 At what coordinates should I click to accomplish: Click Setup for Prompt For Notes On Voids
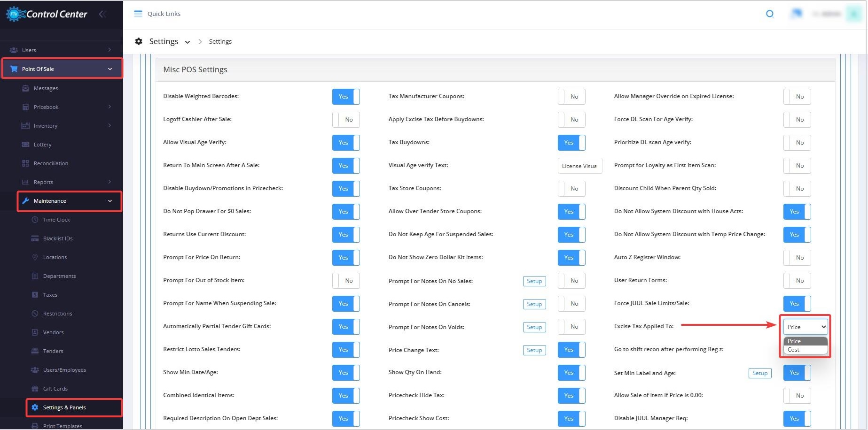(534, 327)
